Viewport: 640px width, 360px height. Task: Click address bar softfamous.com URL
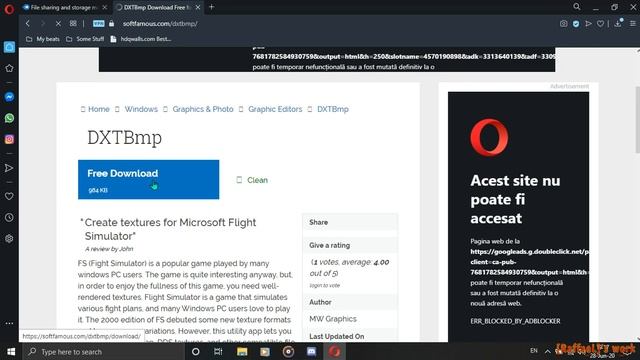[160, 24]
